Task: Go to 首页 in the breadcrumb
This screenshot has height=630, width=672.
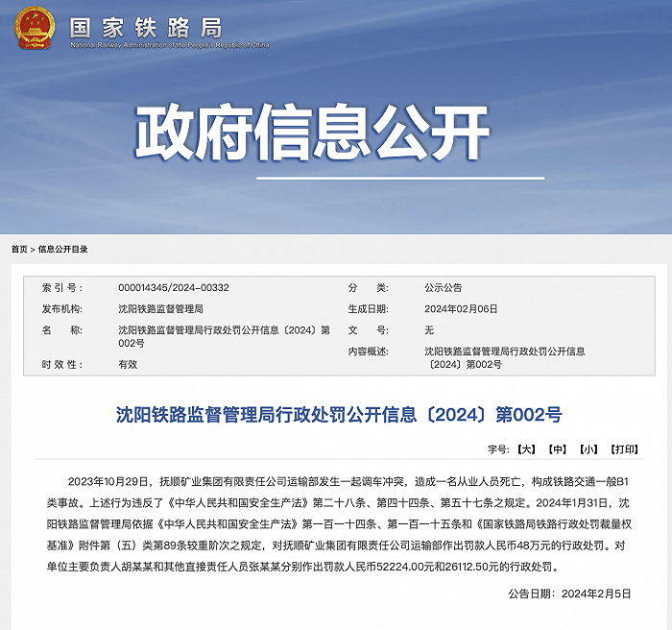Action: (x=19, y=250)
